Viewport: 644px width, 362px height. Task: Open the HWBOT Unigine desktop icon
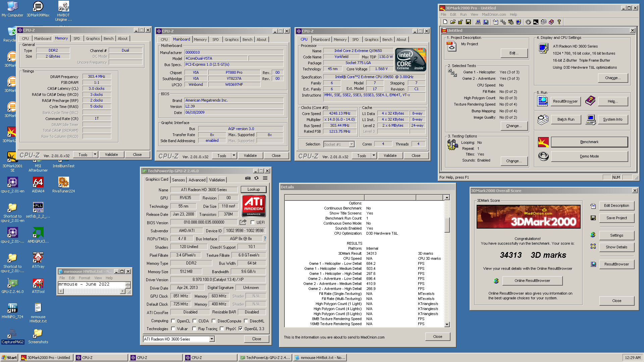tap(63, 11)
